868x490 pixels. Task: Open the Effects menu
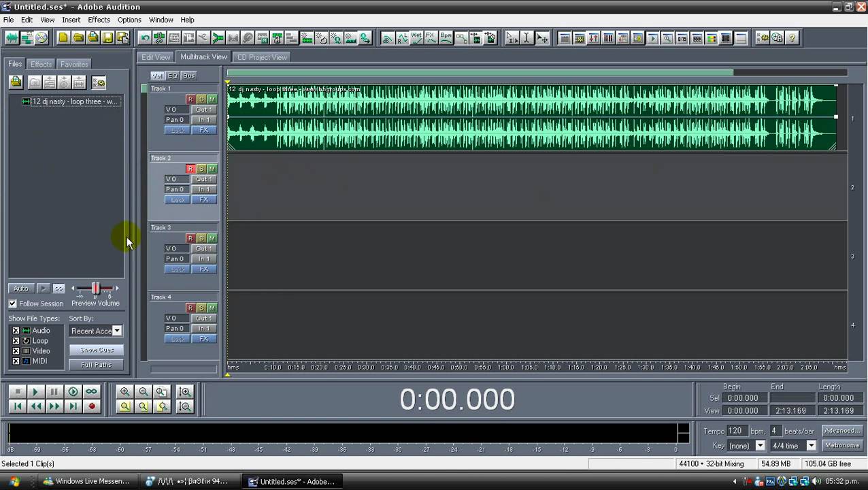point(99,20)
